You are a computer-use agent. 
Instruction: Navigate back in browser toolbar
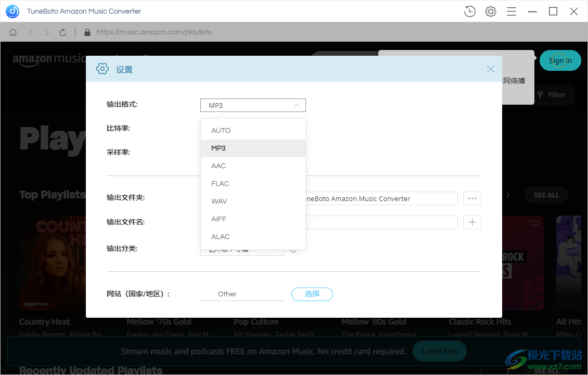click(31, 32)
